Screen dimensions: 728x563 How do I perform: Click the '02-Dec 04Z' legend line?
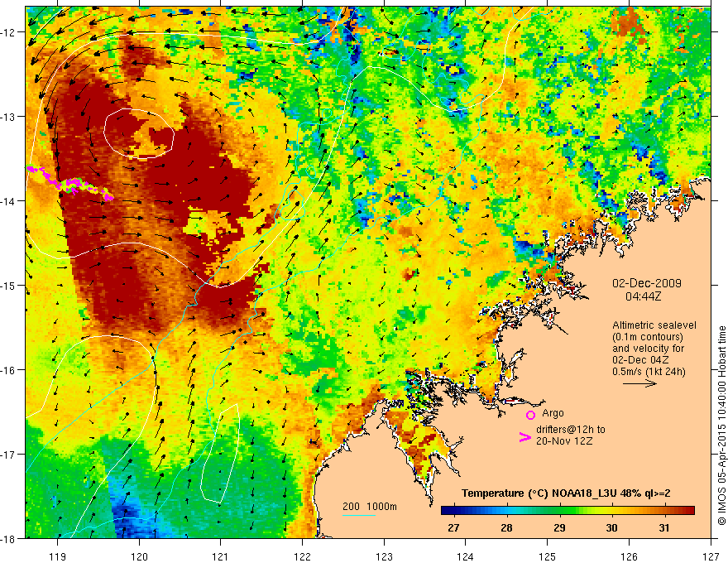(x=640, y=360)
